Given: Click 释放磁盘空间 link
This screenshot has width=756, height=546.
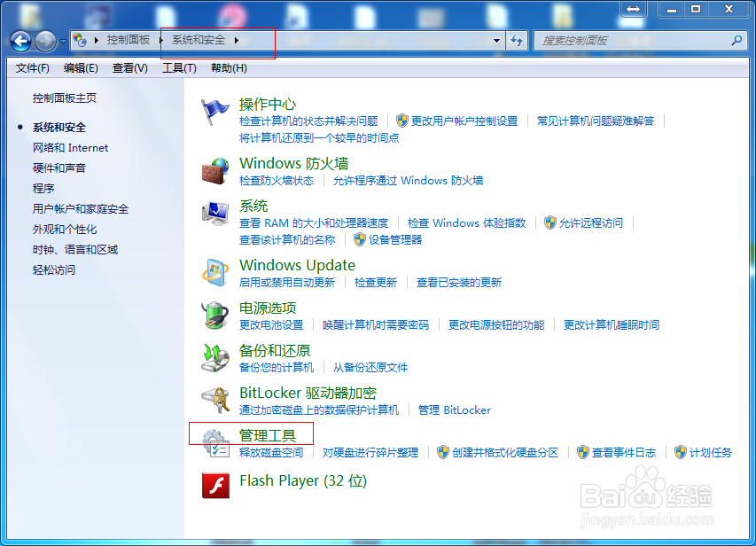Looking at the screenshot, I should tap(271, 452).
